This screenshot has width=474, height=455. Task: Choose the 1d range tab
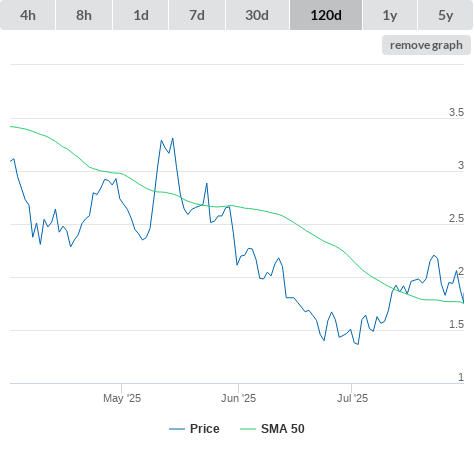click(141, 15)
